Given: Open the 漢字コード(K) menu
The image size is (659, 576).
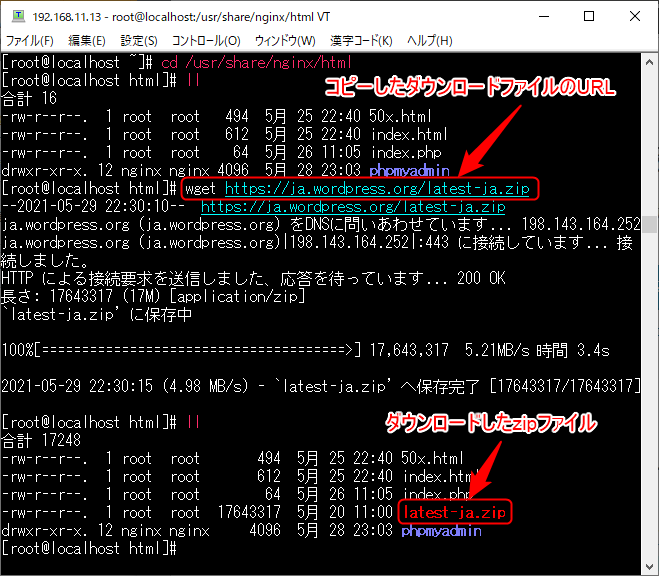Looking at the screenshot, I should point(362,41).
